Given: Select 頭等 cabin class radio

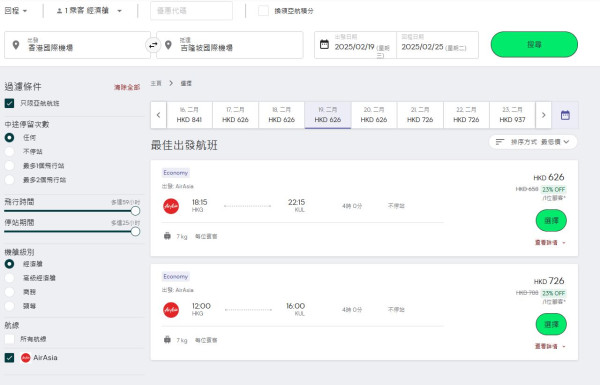Looking at the screenshot, I should pos(9,306).
